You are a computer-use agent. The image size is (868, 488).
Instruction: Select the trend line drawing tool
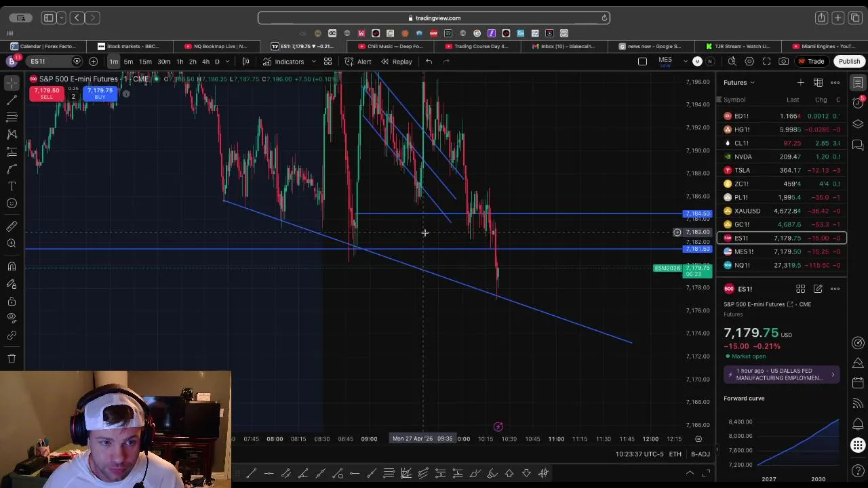12,100
